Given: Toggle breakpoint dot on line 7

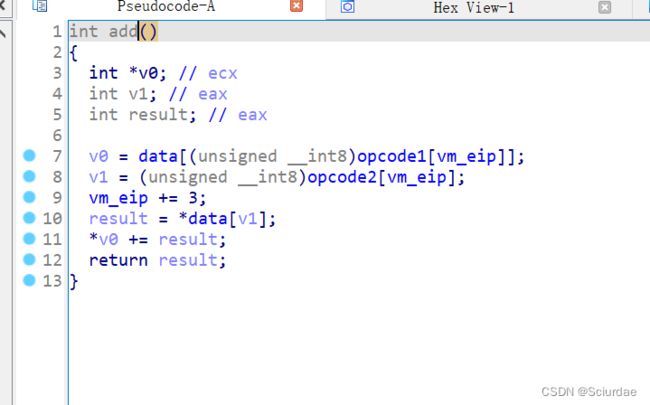Looking at the screenshot, I should tap(29, 155).
